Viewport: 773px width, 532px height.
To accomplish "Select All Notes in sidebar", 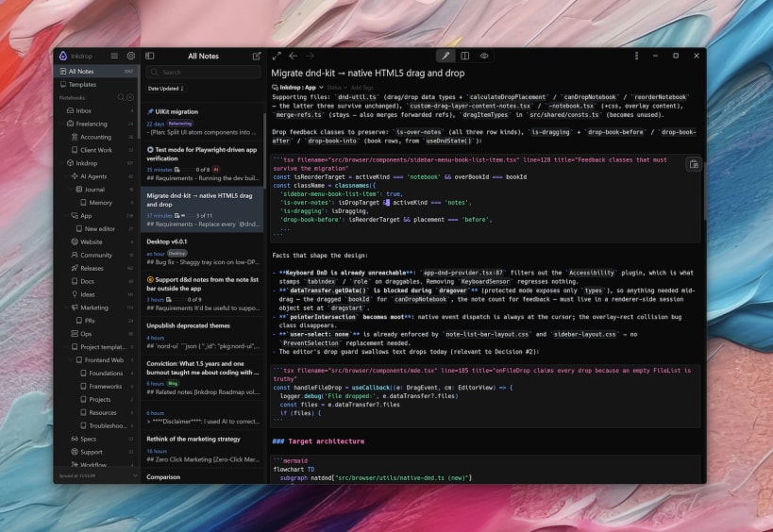I will [x=96, y=72].
